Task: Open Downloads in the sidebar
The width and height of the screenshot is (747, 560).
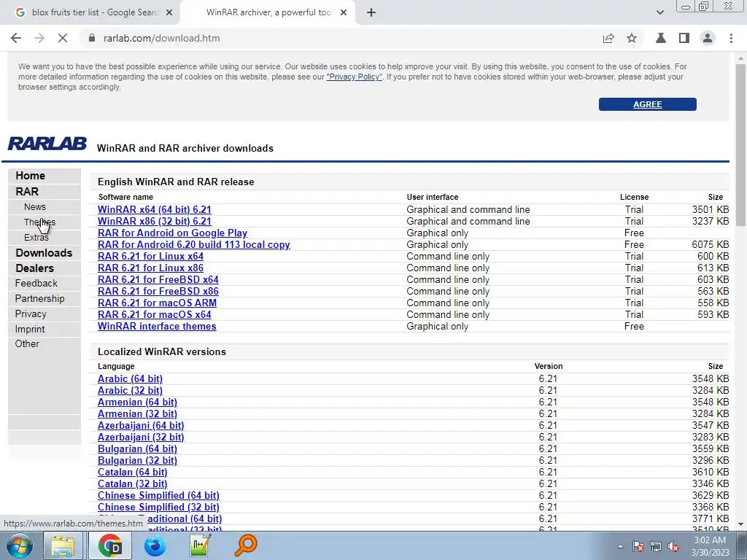Action: click(44, 253)
